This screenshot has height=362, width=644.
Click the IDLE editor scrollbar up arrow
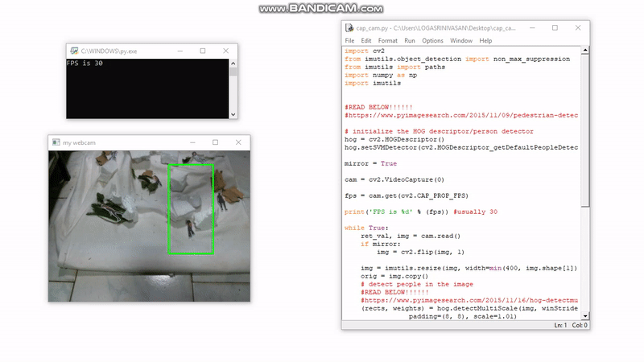click(x=585, y=51)
